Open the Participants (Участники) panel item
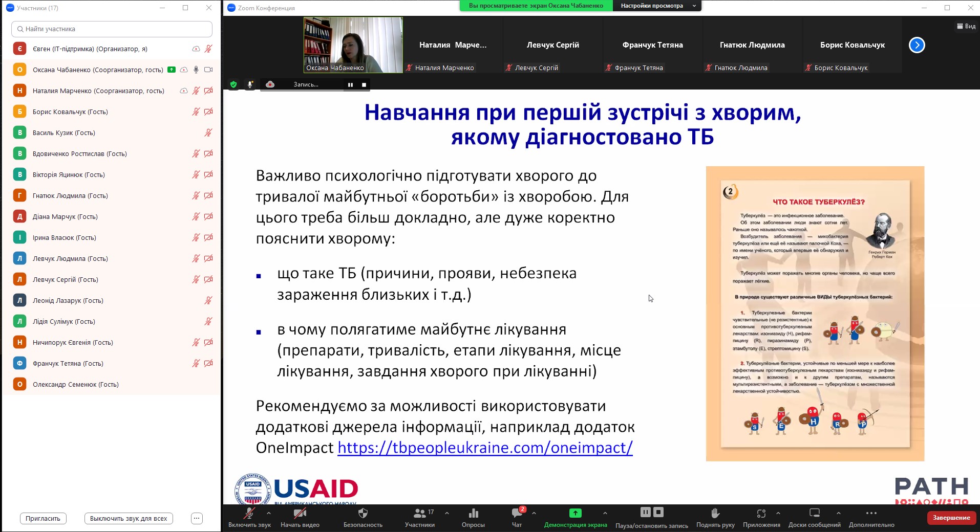The height and width of the screenshot is (532, 980). (x=420, y=514)
